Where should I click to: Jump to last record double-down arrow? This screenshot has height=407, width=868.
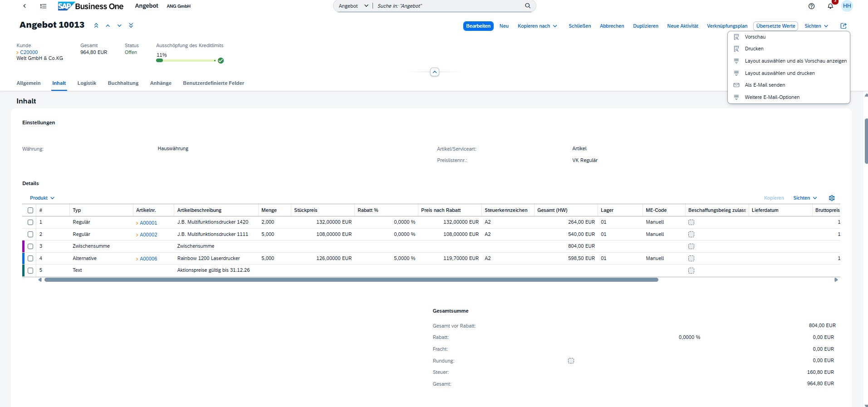[x=131, y=25]
